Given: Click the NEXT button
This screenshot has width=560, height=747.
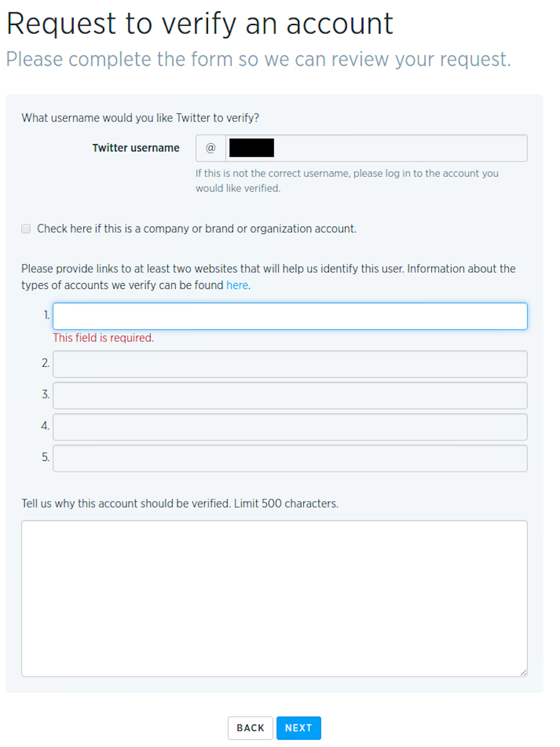Looking at the screenshot, I should [298, 728].
